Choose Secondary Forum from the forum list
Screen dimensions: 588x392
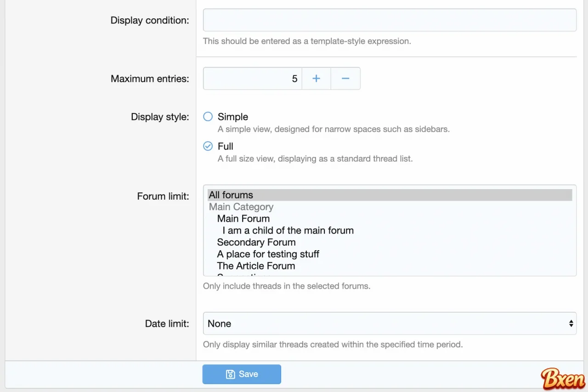pyautogui.click(x=256, y=242)
